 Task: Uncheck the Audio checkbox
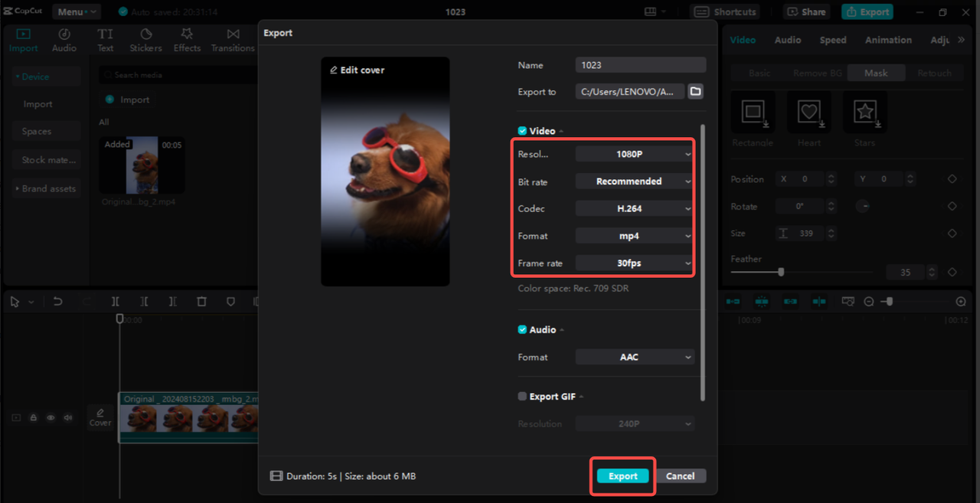click(x=522, y=330)
